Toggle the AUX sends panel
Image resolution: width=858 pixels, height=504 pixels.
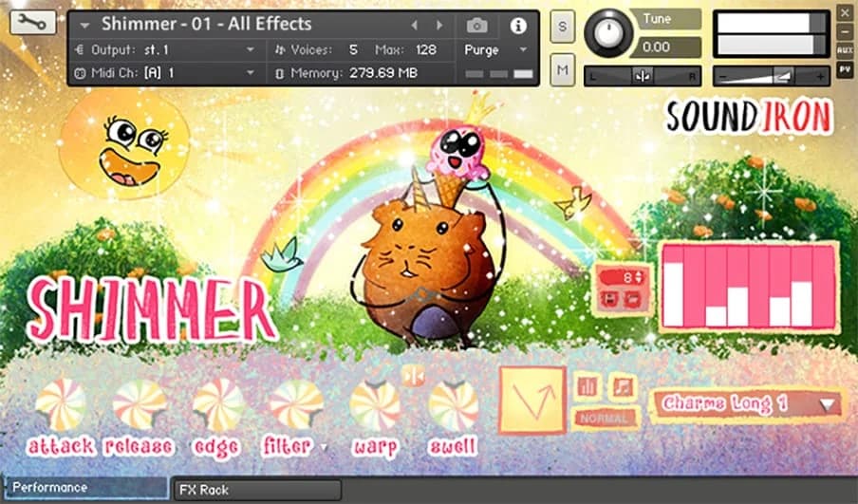[845, 51]
